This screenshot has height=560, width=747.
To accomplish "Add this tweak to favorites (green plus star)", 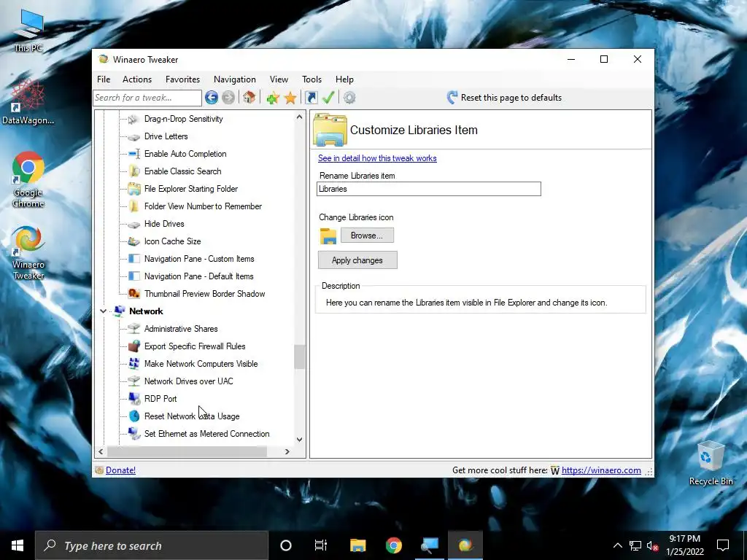I will [x=273, y=98].
